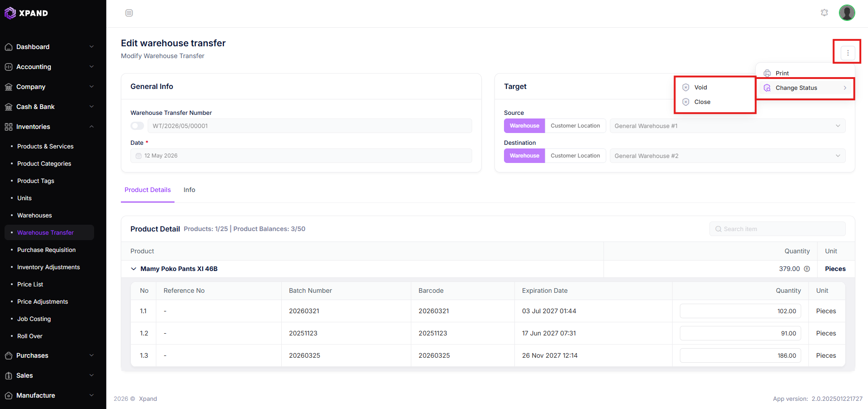
Task: Open the three-dot more options button
Action: tap(848, 53)
